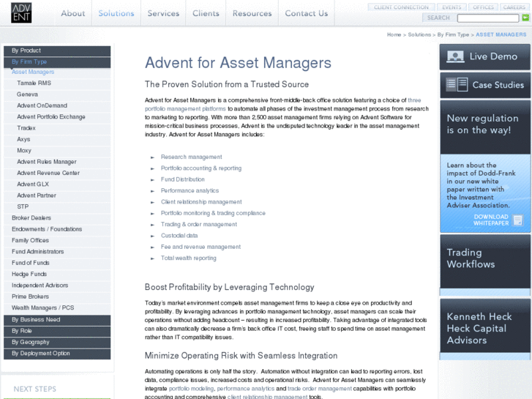This screenshot has height=399, width=532.
Task: Click inside the search input field
Action: point(488,18)
